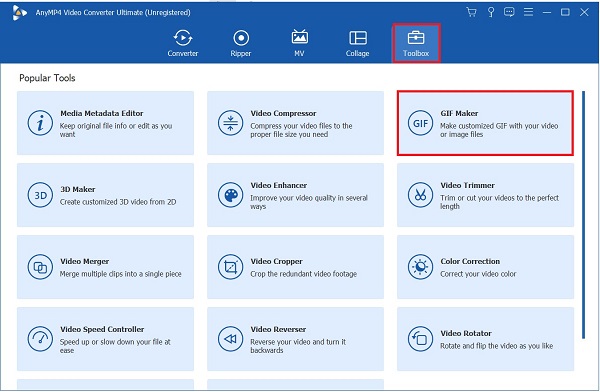Open the Converter tab

(x=183, y=43)
